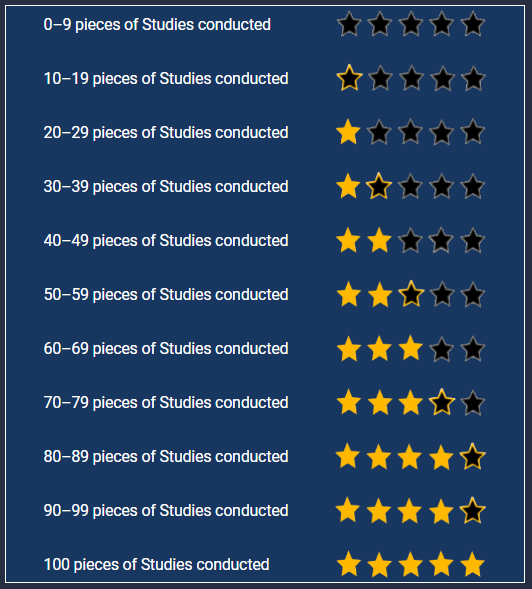532x589 pixels.
Task: Click the outlined fifth star in the 80–89 row
Action: 473,456
